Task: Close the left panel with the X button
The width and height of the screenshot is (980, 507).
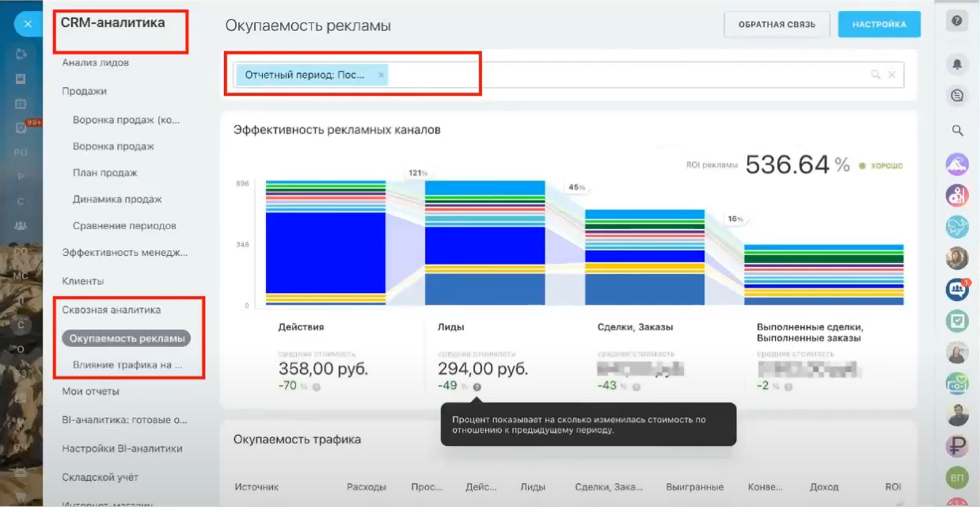Action: pyautogui.click(x=28, y=24)
